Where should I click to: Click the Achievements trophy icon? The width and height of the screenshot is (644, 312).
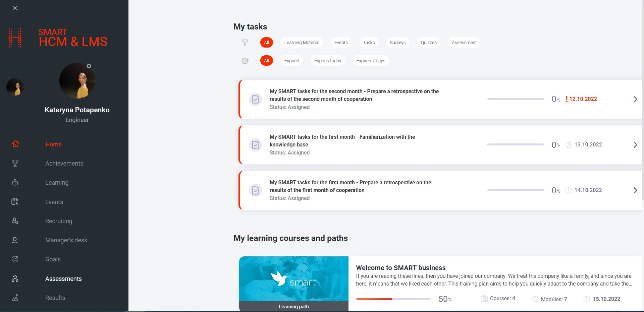pos(15,163)
